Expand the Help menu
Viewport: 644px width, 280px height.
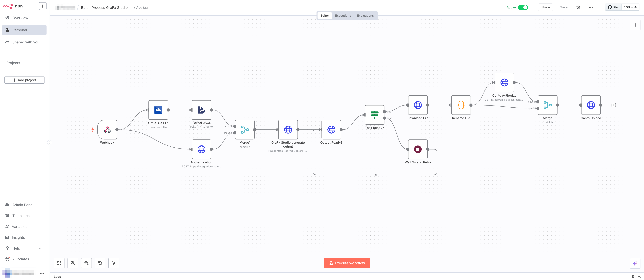pos(24,248)
